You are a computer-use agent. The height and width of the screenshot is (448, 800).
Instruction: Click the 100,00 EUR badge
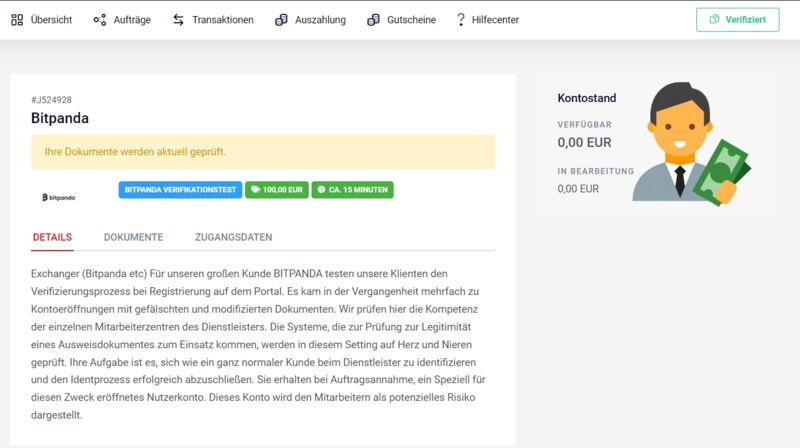pos(277,190)
